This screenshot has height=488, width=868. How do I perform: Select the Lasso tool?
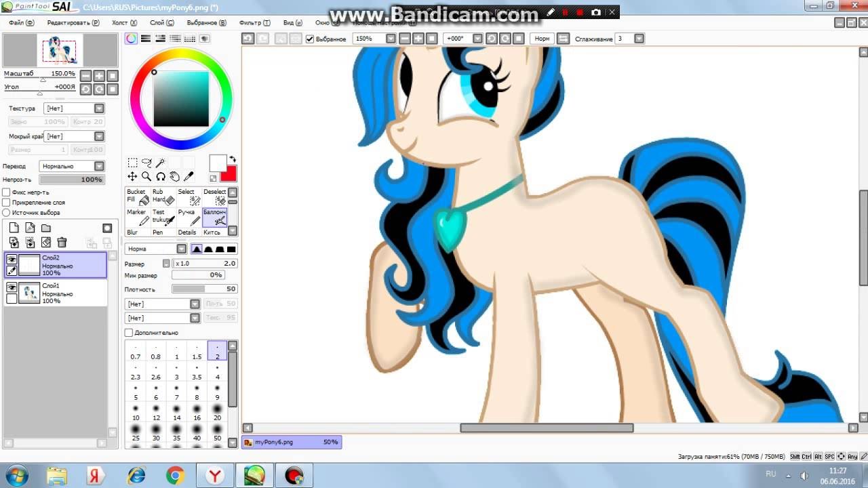coord(146,163)
